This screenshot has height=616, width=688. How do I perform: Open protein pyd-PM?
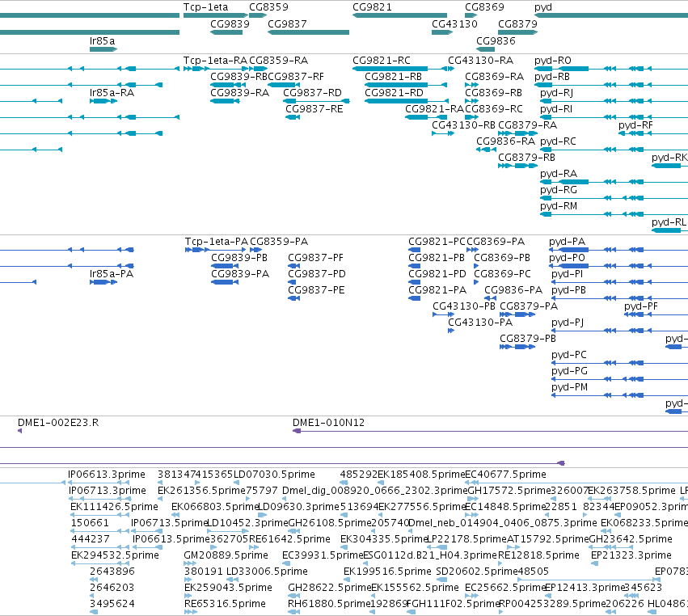click(x=569, y=387)
